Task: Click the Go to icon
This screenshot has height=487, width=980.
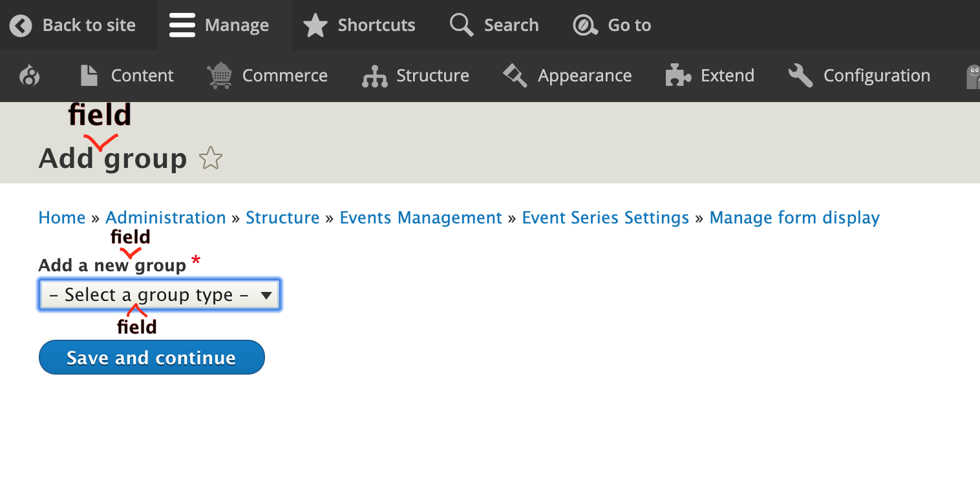Action: 586,26
